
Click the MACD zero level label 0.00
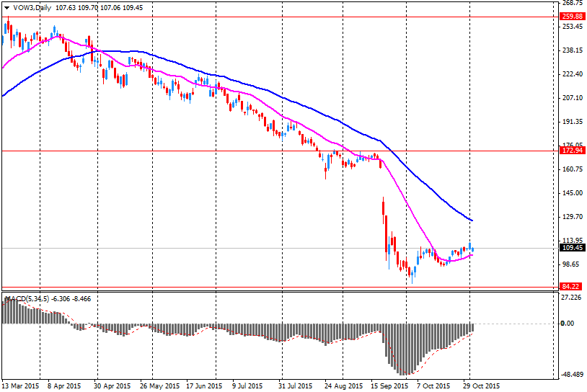(568, 323)
